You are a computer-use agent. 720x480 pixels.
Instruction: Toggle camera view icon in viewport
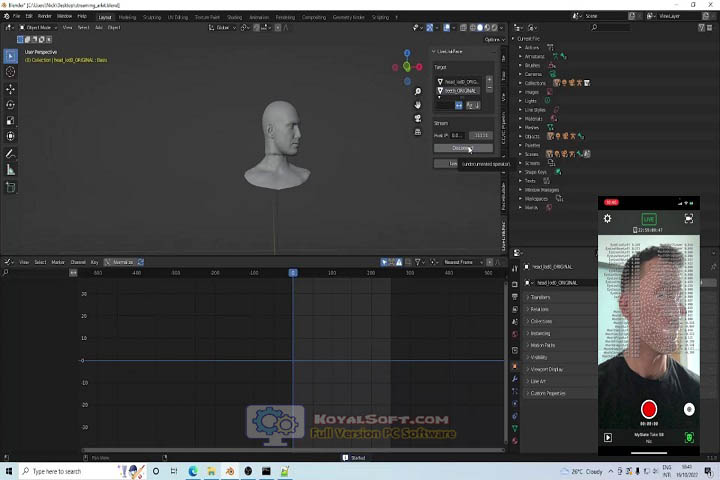pos(418,119)
